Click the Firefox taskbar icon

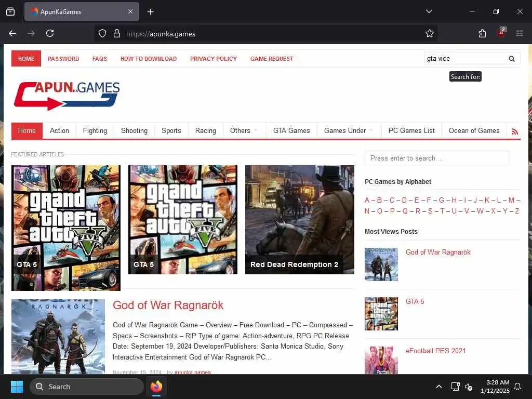coord(156,387)
